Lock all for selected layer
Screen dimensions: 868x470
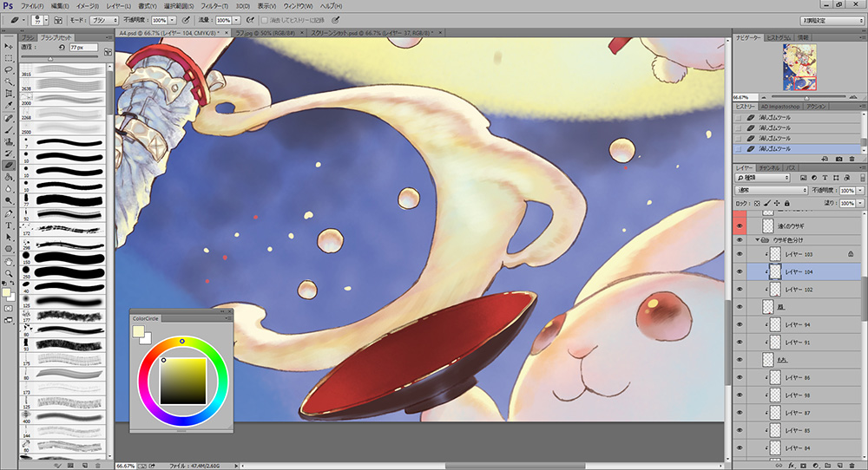[x=786, y=204]
